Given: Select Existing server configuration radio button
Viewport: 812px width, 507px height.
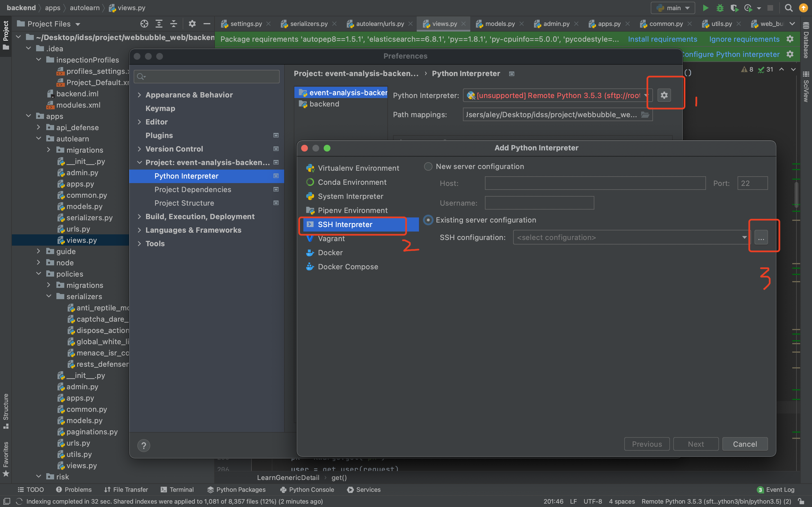Looking at the screenshot, I should (428, 220).
